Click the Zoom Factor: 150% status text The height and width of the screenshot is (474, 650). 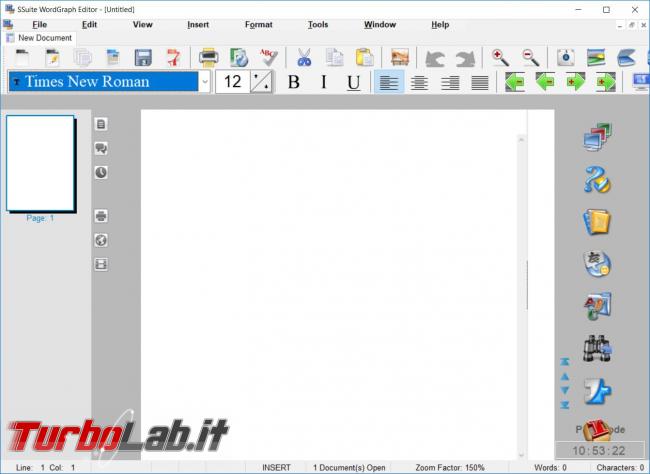tap(450, 467)
